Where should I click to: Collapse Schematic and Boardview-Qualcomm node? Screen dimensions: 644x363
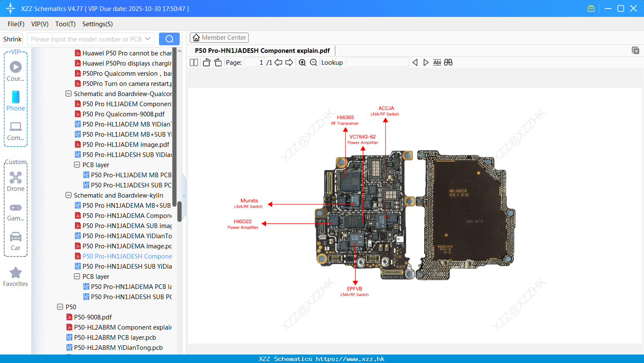(69, 93)
